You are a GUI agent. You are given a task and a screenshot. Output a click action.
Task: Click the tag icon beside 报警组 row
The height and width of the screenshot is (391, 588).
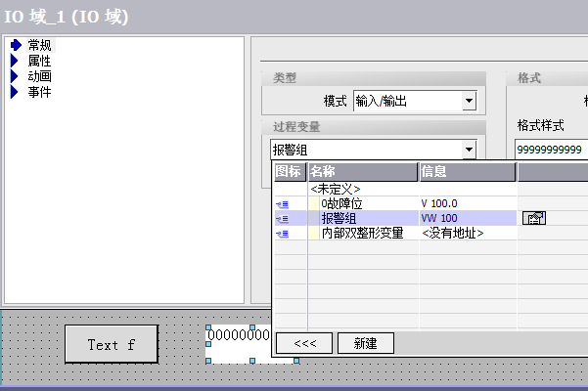(x=282, y=219)
